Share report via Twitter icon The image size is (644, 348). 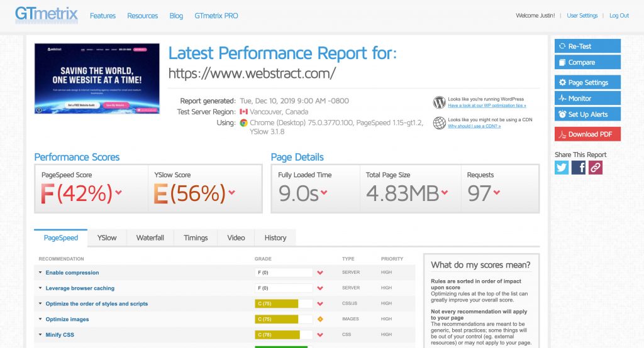click(x=562, y=167)
